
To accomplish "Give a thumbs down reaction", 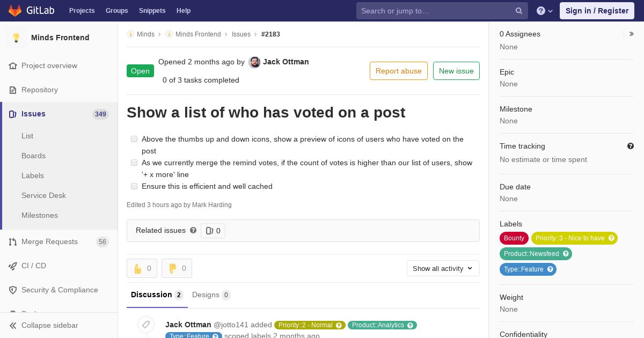I will [177, 268].
